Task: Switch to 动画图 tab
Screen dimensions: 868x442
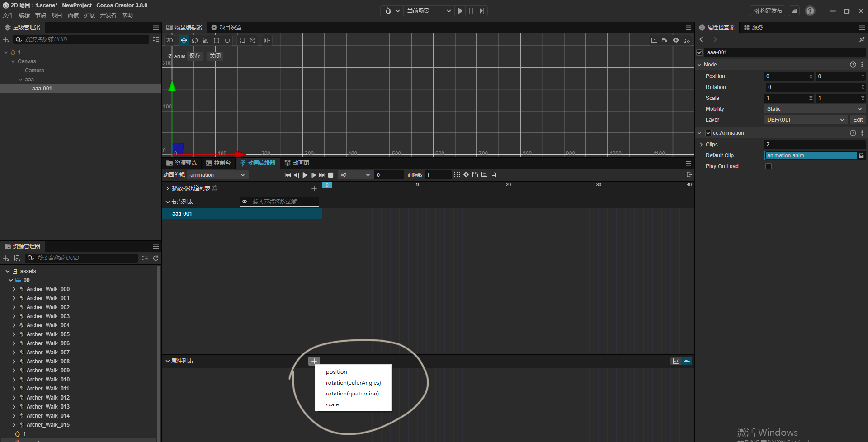Action: (x=297, y=163)
